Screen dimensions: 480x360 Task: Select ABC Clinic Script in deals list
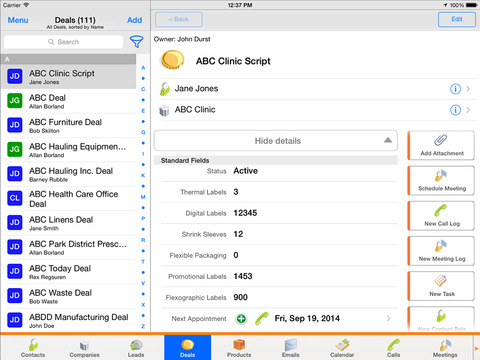coord(68,77)
